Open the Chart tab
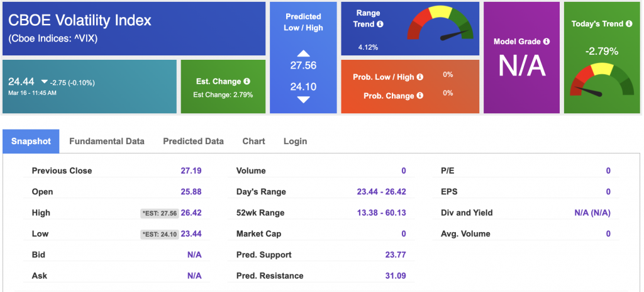The height and width of the screenshot is (292, 644). point(253,141)
